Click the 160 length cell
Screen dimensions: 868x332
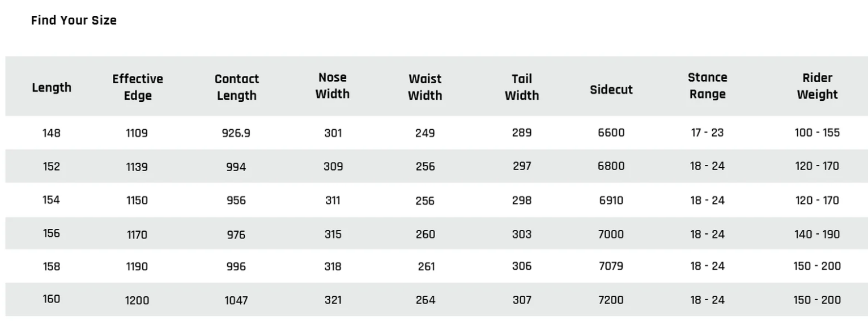click(x=52, y=299)
